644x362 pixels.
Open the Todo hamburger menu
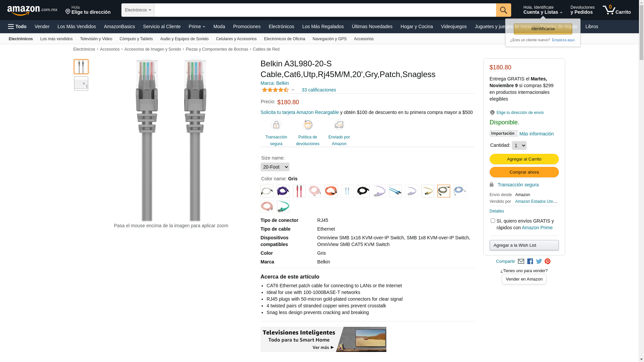(x=17, y=26)
